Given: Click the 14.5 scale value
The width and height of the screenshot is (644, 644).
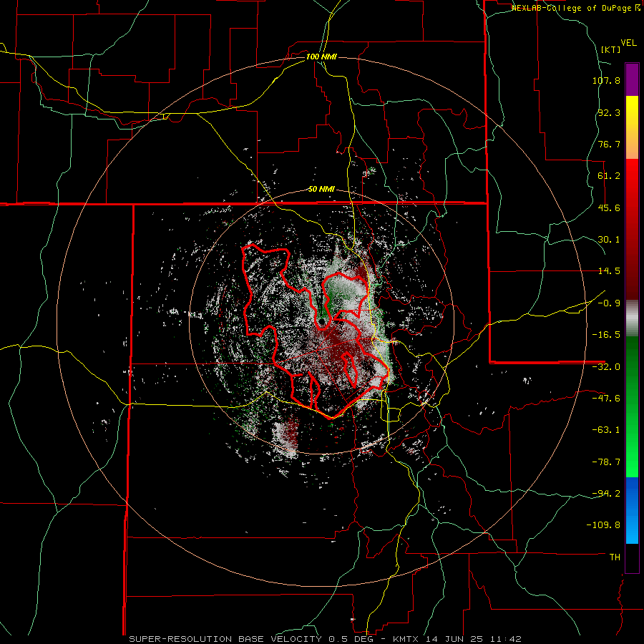Looking at the screenshot, I should (609, 271).
